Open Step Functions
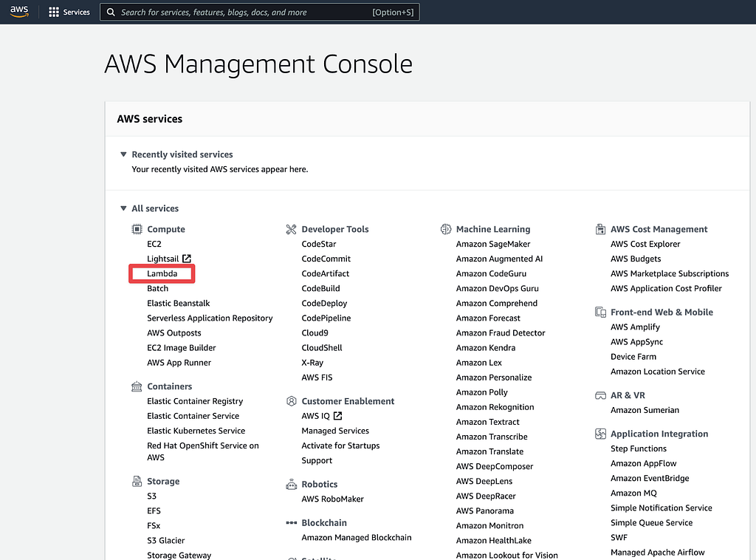This screenshot has width=756, height=560. point(639,448)
